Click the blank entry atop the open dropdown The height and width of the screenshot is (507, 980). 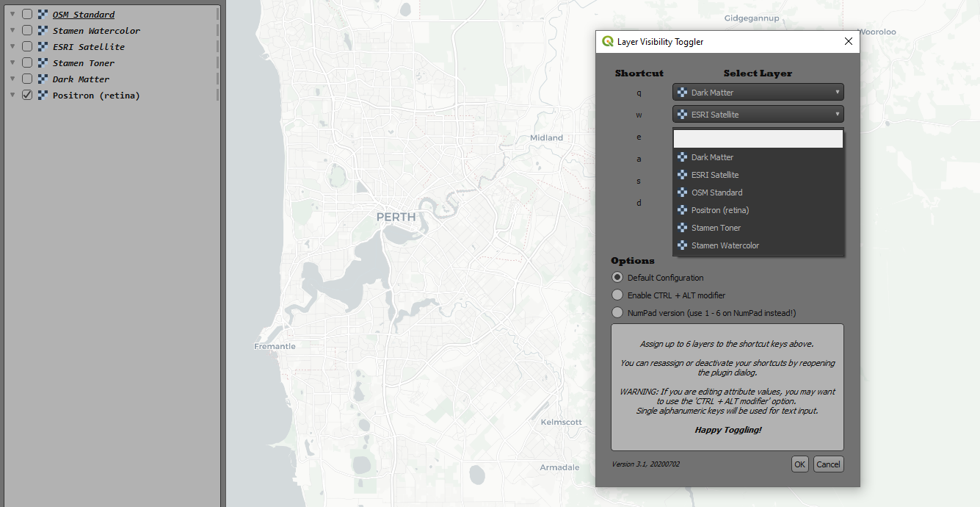[x=758, y=138]
